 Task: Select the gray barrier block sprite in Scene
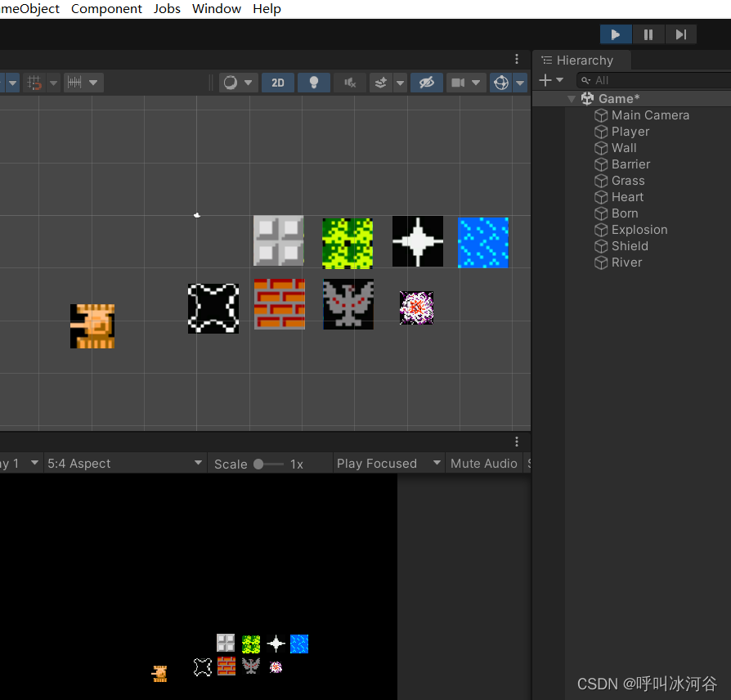point(278,240)
